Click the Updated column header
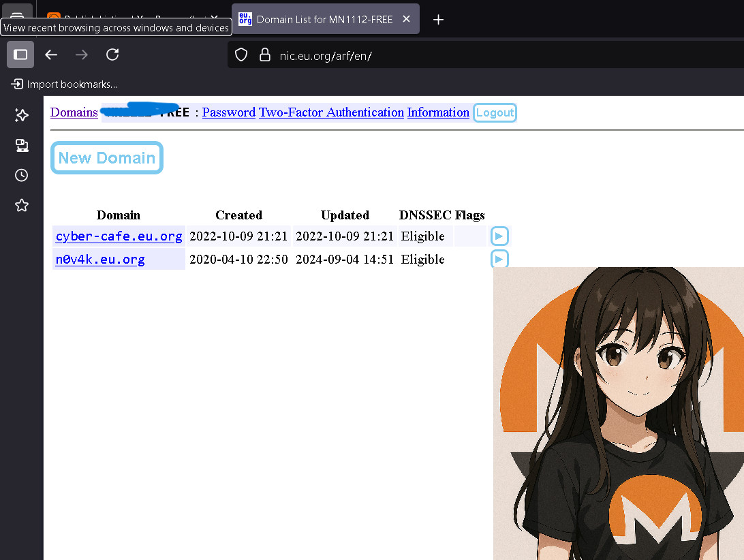 [x=345, y=215]
